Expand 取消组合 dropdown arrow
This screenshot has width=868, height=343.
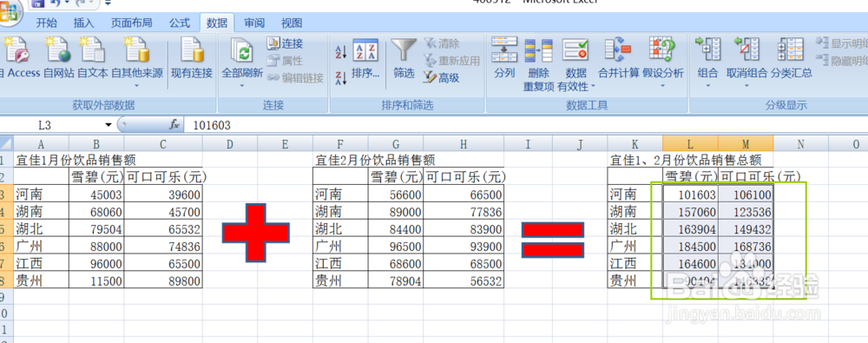[x=746, y=86]
